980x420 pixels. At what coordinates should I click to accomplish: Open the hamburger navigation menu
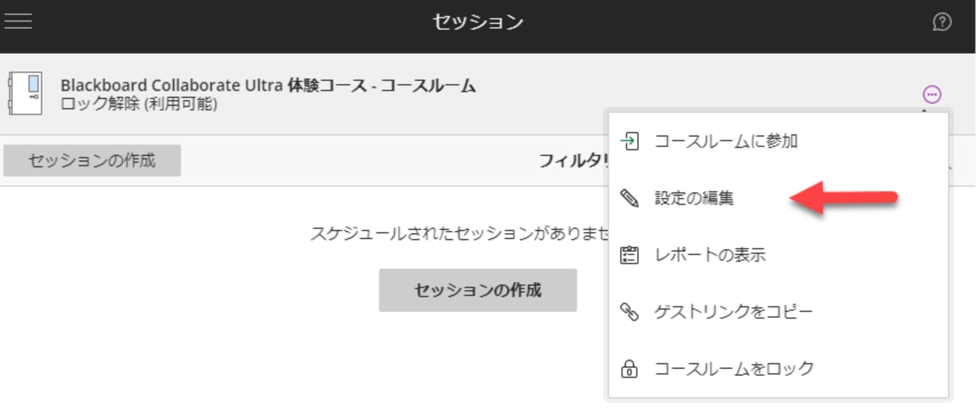pyautogui.click(x=18, y=21)
